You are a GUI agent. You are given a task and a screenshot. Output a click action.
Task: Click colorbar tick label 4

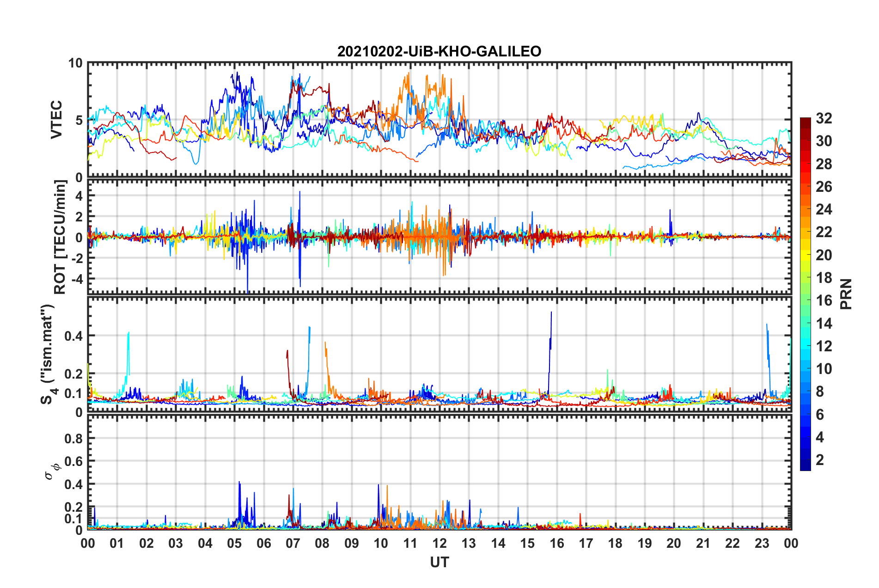click(820, 437)
